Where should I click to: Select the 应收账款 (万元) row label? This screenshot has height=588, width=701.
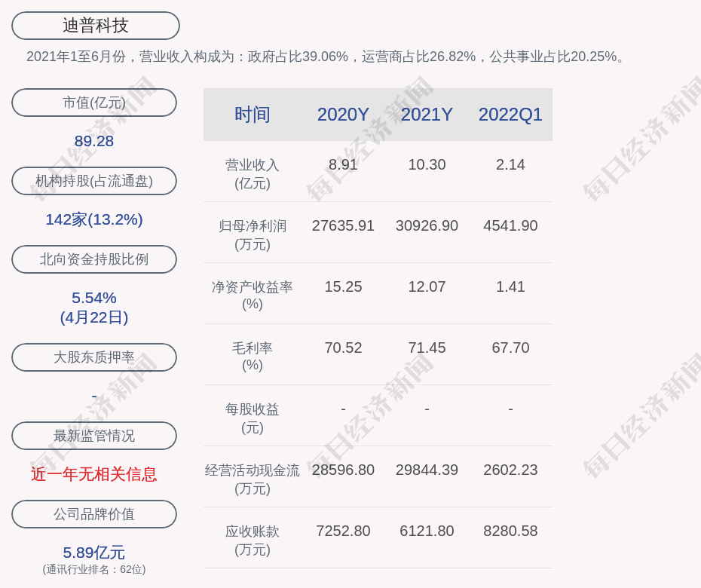click(253, 541)
